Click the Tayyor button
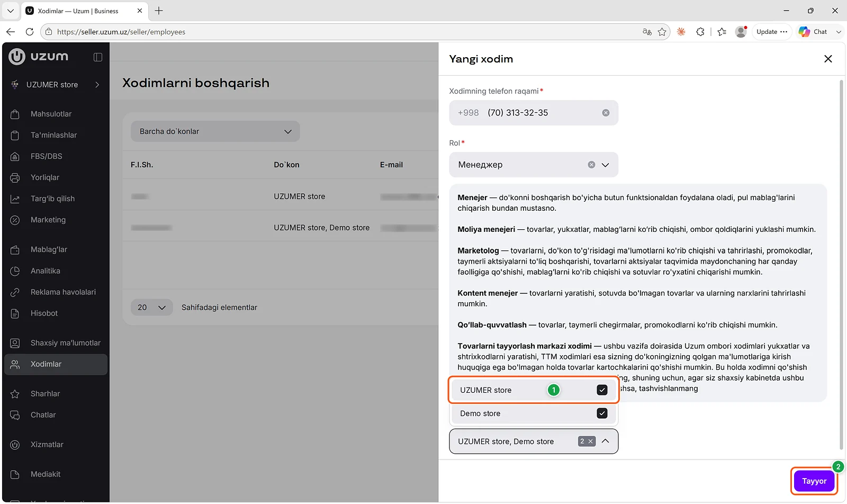 [x=814, y=481]
